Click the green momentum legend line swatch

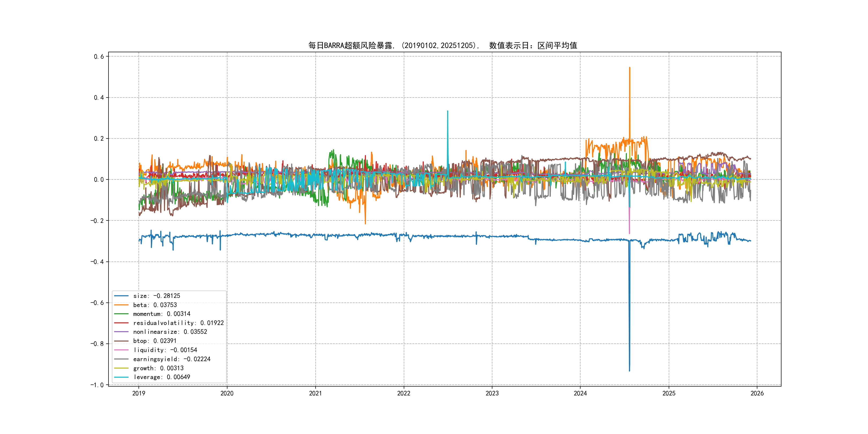121,314
